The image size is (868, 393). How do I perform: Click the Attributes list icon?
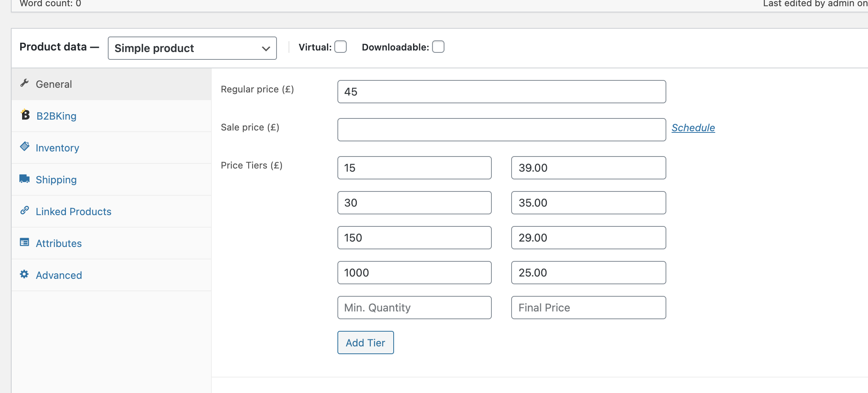pos(24,242)
